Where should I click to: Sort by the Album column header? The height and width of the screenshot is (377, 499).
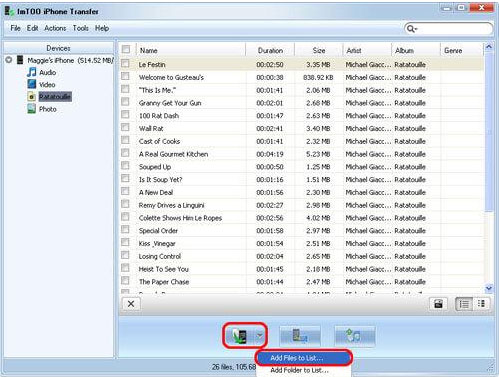tap(416, 50)
